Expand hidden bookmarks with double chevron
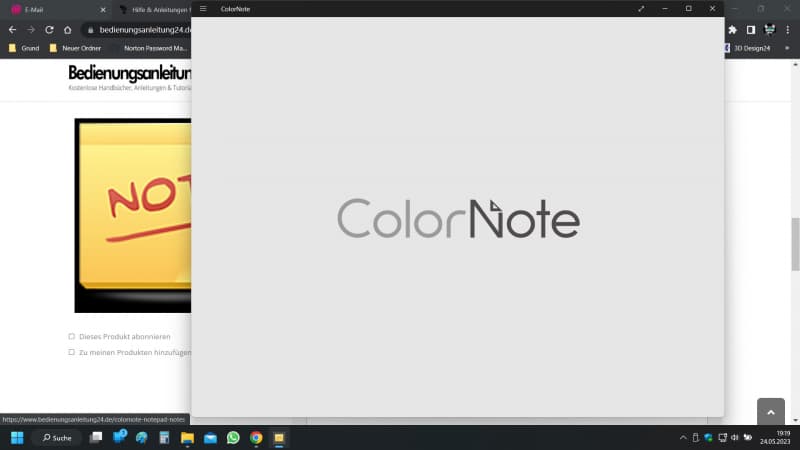Viewport: 800px width, 450px height. (x=787, y=48)
